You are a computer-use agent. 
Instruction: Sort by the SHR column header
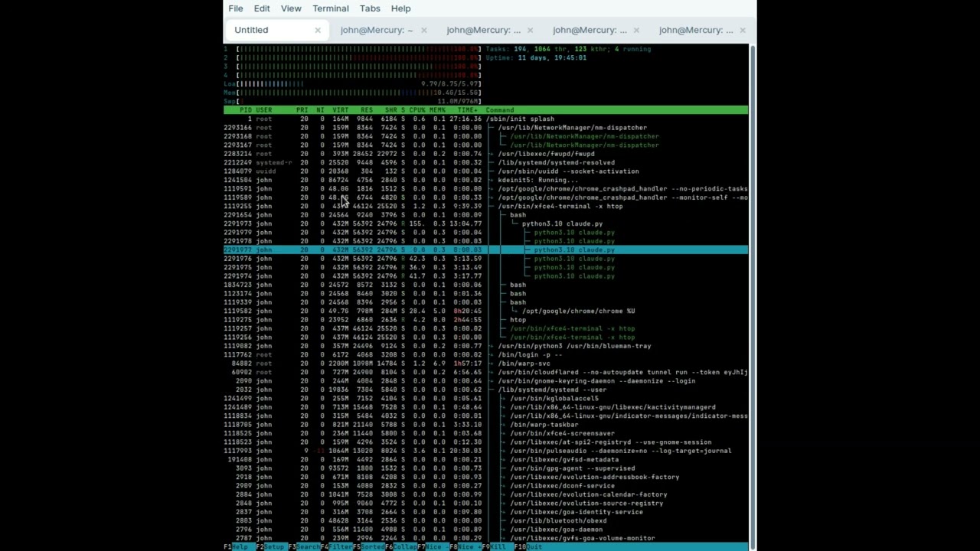[390, 110]
